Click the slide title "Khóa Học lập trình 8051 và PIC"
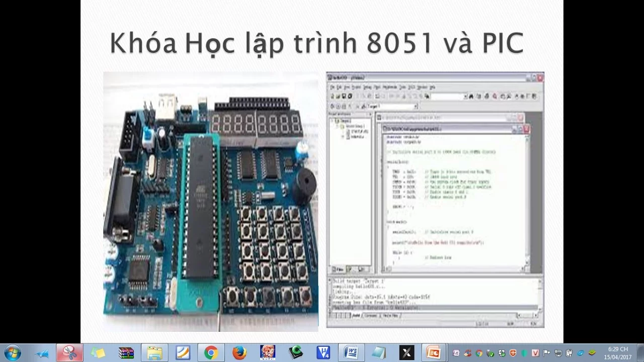The height and width of the screenshot is (362, 644). coord(316,44)
